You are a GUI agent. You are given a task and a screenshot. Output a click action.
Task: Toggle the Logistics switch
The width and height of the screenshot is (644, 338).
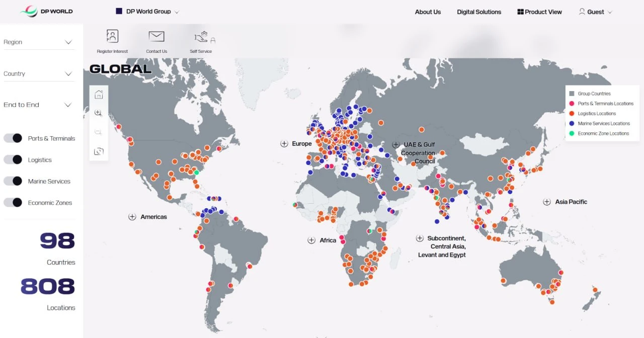click(13, 159)
